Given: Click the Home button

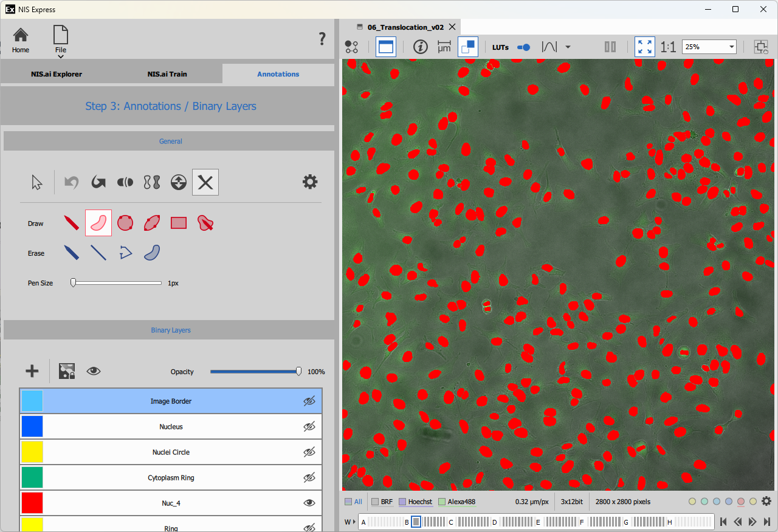Looking at the screenshot, I should click(x=21, y=40).
